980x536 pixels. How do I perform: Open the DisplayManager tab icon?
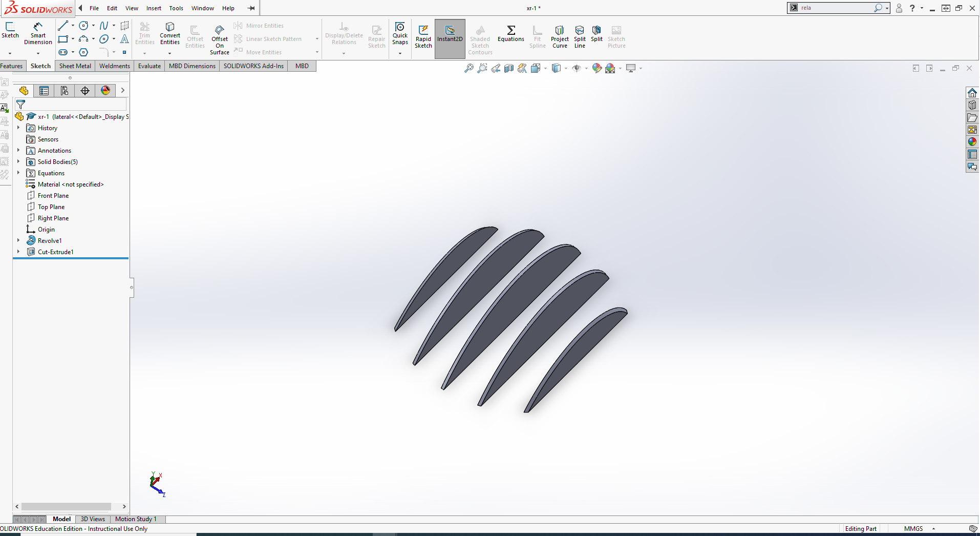105,91
